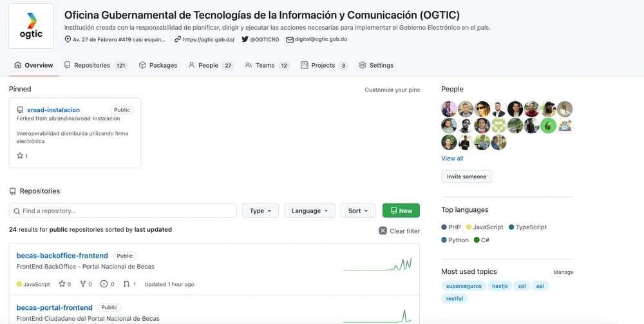
Task: Select C# in Top languages
Action: pyautogui.click(x=482, y=240)
